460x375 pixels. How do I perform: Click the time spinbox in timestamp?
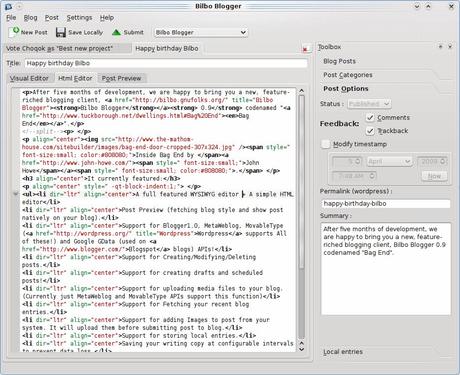click(x=354, y=176)
